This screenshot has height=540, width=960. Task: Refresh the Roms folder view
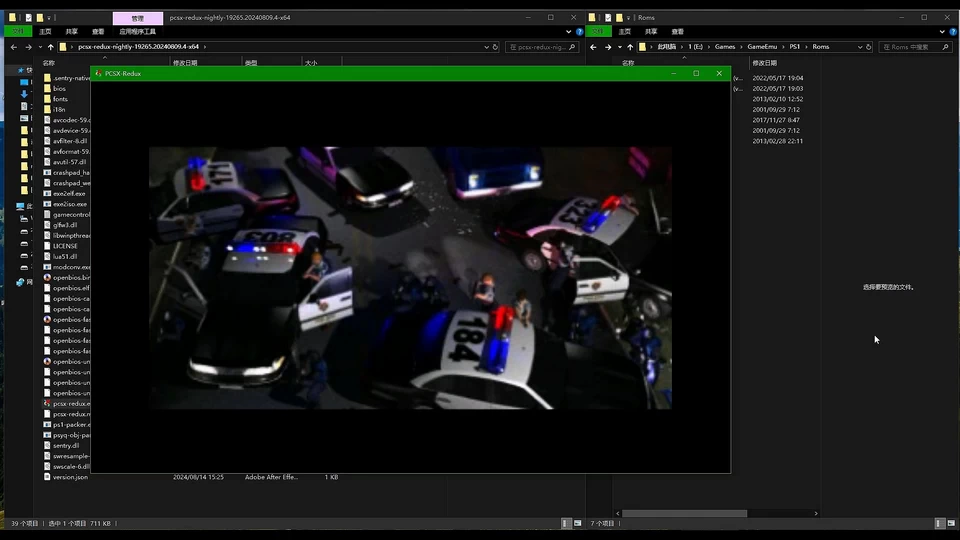[x=868, y=47]
